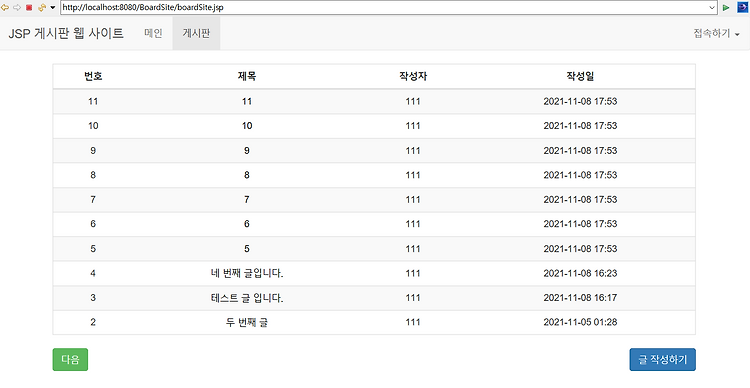The image size is (750, 388).
Task: Expand the address bar history dropdown arrow
Action: 712,7
